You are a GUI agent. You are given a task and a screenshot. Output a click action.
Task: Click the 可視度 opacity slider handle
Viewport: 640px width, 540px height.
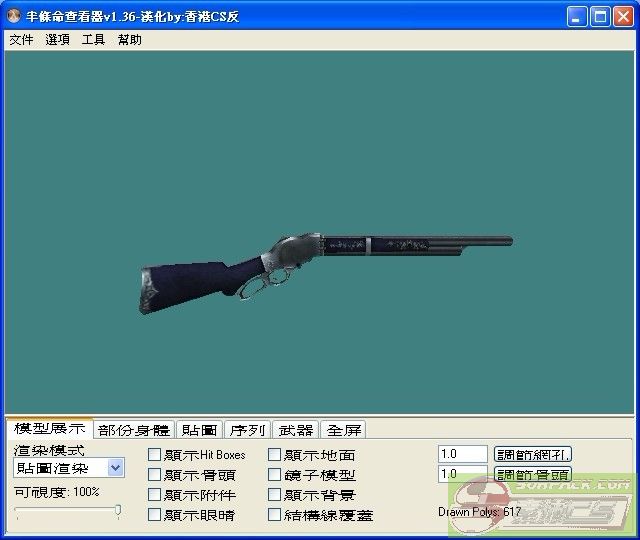[x=118, y=511]
